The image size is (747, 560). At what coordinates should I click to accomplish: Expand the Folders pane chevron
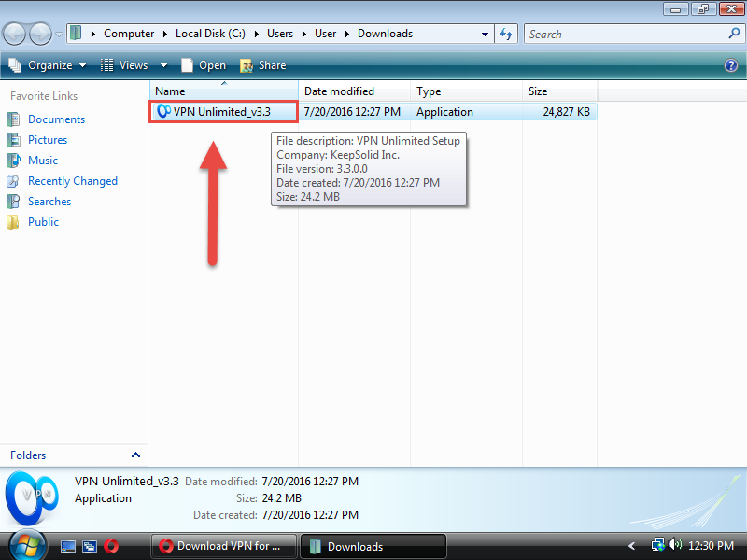(x=135, y=455)
